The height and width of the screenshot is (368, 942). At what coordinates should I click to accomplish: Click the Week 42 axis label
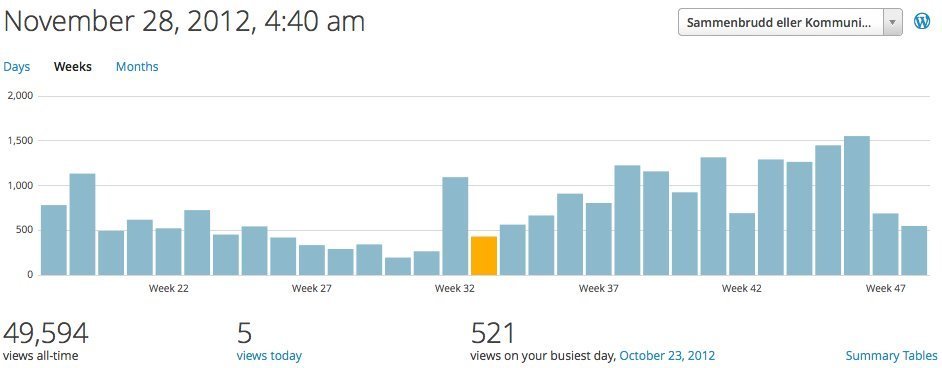tap(742, 289)
